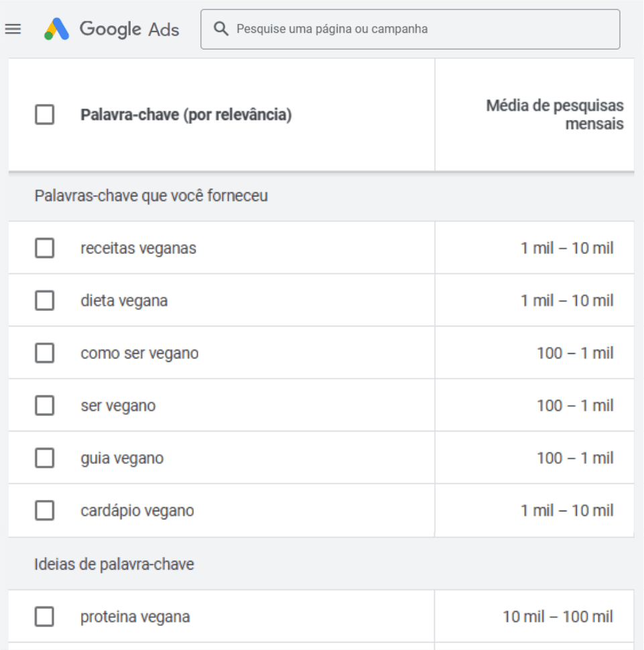
Task: Open the hamburger main menu
Action: click(x=13, y=29)
